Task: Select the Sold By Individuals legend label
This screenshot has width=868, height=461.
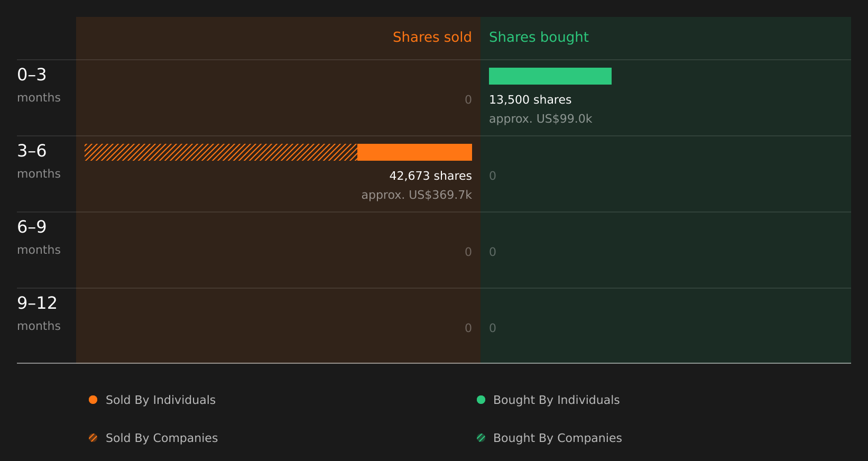Action: 161,400
